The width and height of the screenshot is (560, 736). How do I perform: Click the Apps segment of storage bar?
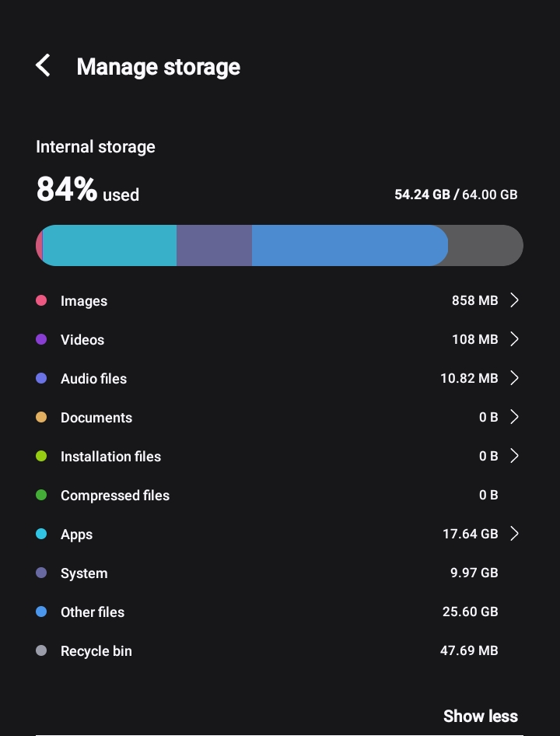click(x=110, y=246)
